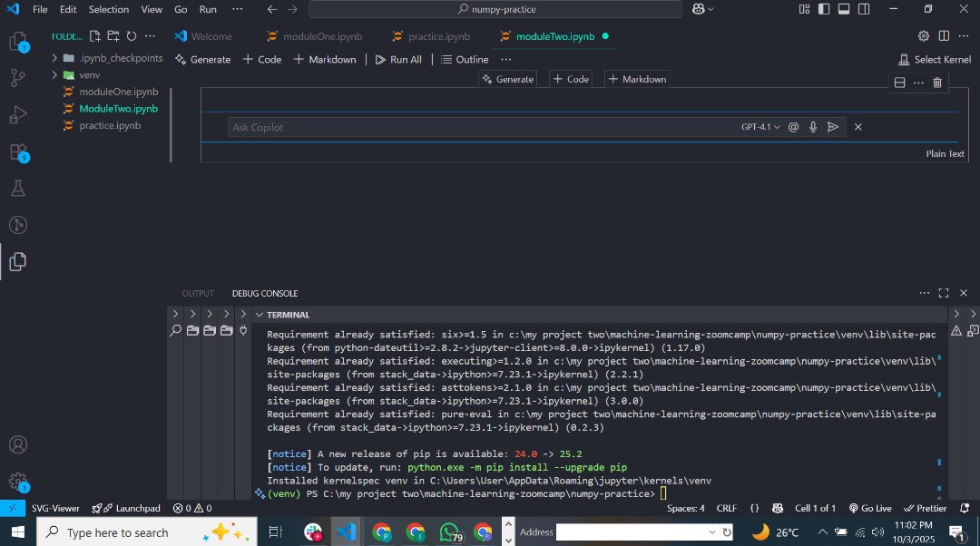Viewport: 980px width, 546px height.
Task: Refresh the explorer file list
Action: pyautogui.click(x=132, y=36)
